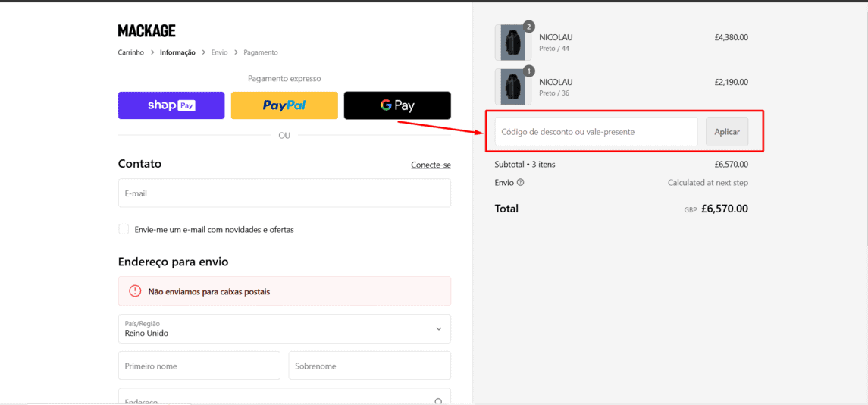Go back to Carrinho breadcrumb
868x405 pixels.
click(x=130, y=52)
